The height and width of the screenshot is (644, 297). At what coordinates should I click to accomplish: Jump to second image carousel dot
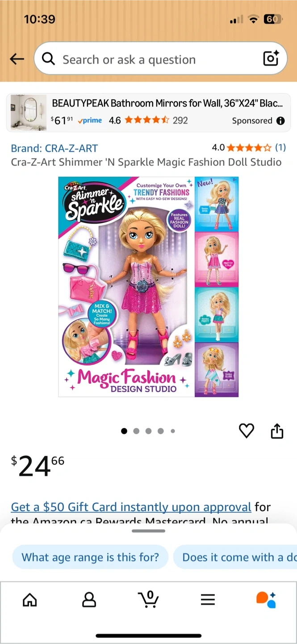click(136, 431)
